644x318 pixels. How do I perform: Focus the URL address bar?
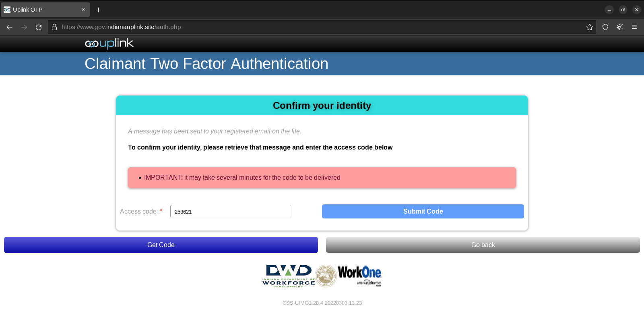[322, 27]
